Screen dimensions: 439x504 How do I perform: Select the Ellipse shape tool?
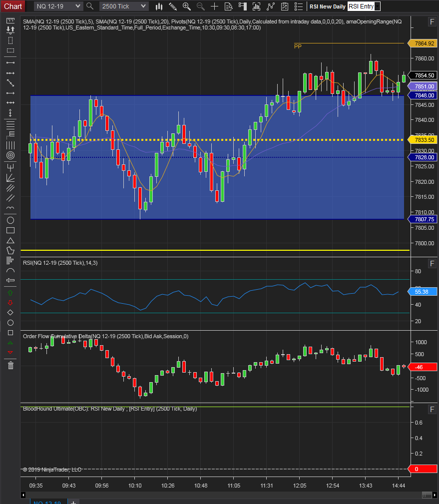10,220
